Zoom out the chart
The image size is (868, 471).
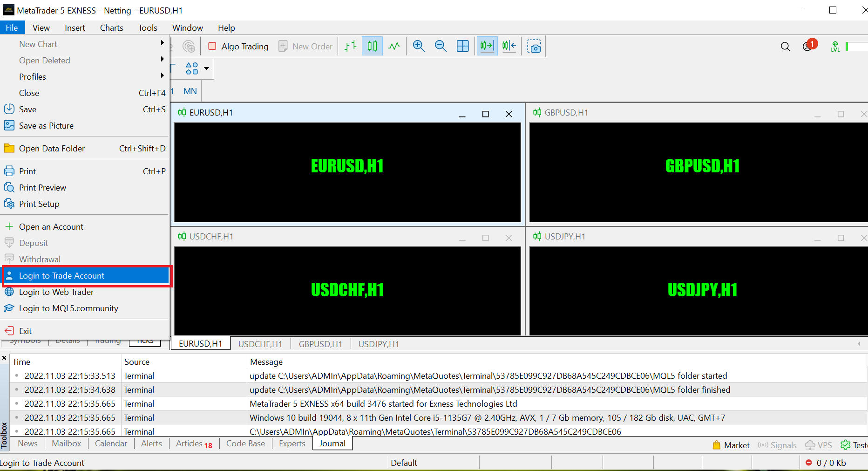(x=441, y=46)
